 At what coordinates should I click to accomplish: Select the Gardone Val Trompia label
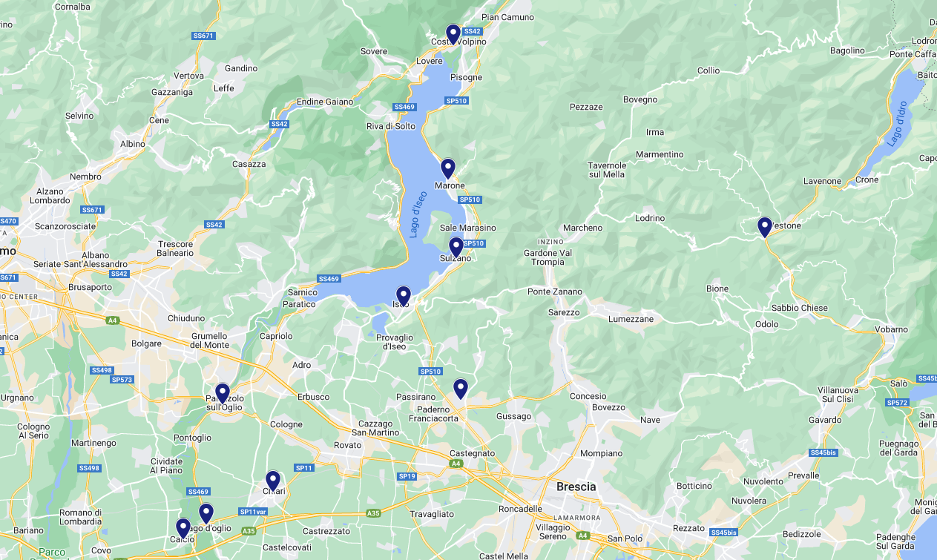pos(548,257)
